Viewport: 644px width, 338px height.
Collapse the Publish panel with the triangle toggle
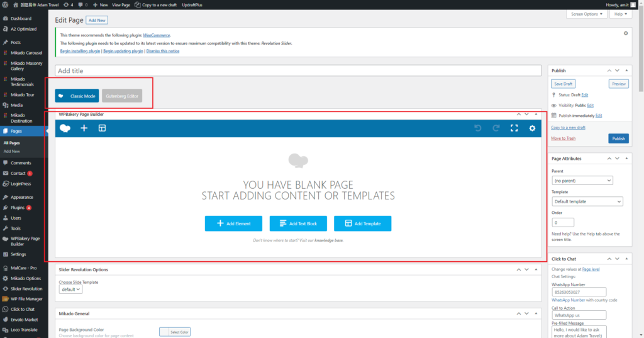tap(626, 70)
